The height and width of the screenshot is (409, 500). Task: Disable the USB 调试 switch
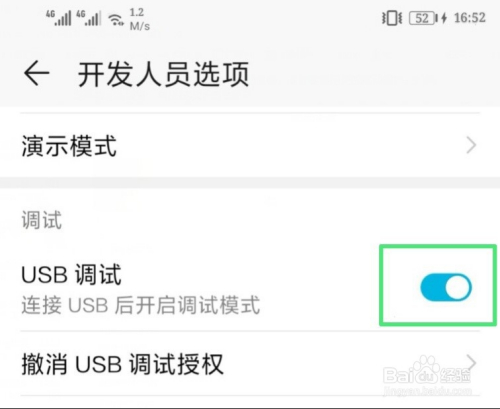pyautogui.click(x=446, y=287)
